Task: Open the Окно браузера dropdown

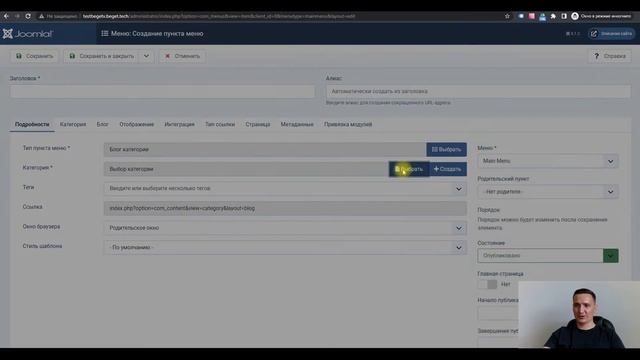Action: tap(285, 228)
